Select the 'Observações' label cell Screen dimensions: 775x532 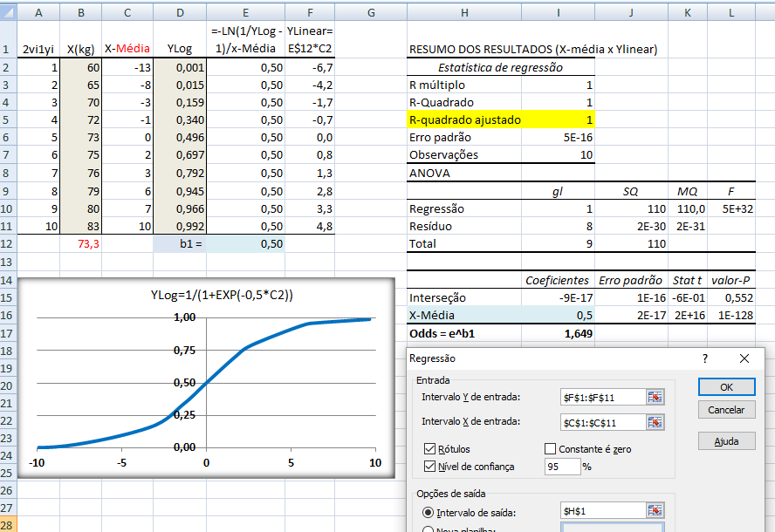(464, 154)
